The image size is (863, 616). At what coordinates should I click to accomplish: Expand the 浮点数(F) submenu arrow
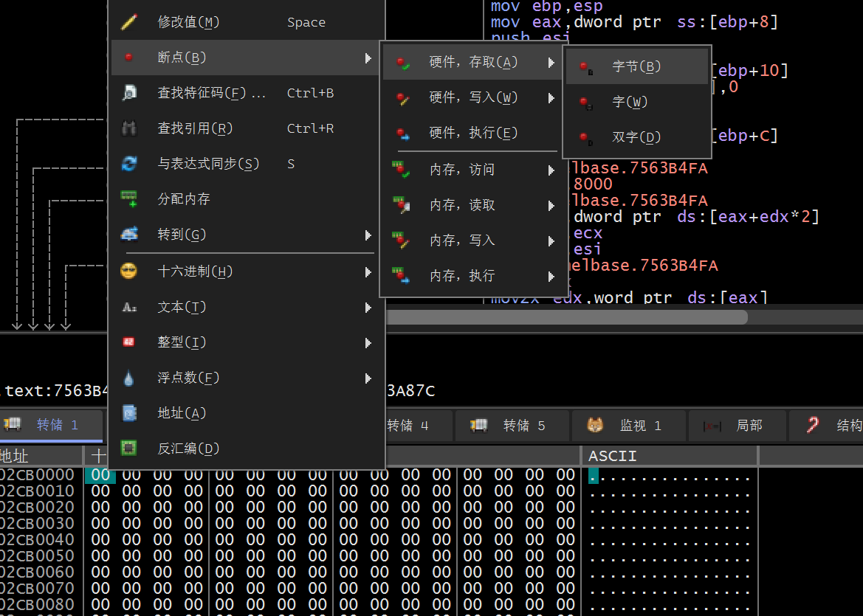368,378
